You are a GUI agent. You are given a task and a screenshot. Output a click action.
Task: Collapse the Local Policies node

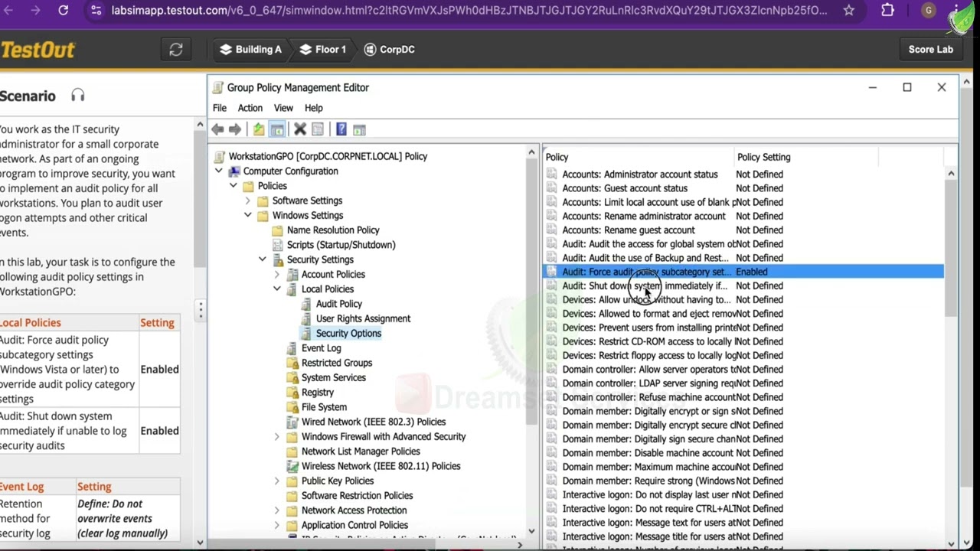point(276,289)
